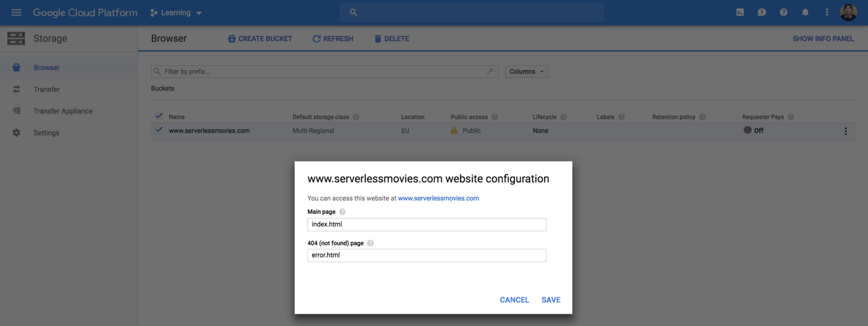Screen dimensions: 868x326
Task: Cancel the website configuration dialog
Action: 514,300
